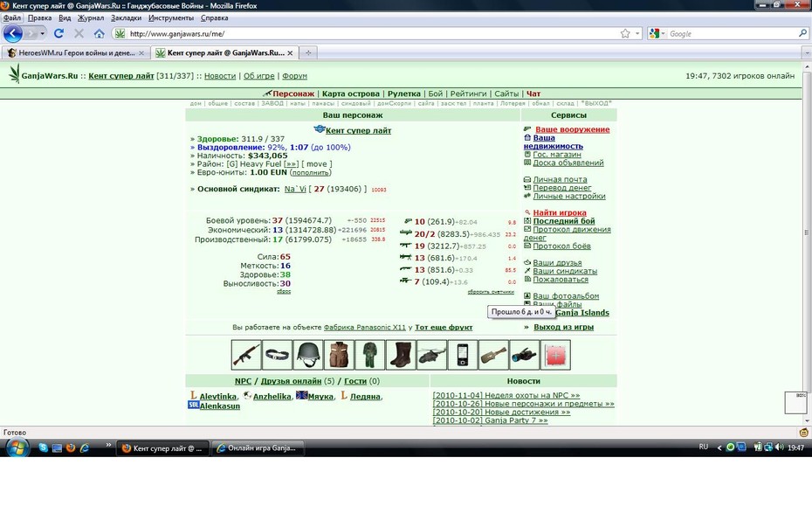
Task: Show hidden system tray icons arrow
Action: click(719, 447)
